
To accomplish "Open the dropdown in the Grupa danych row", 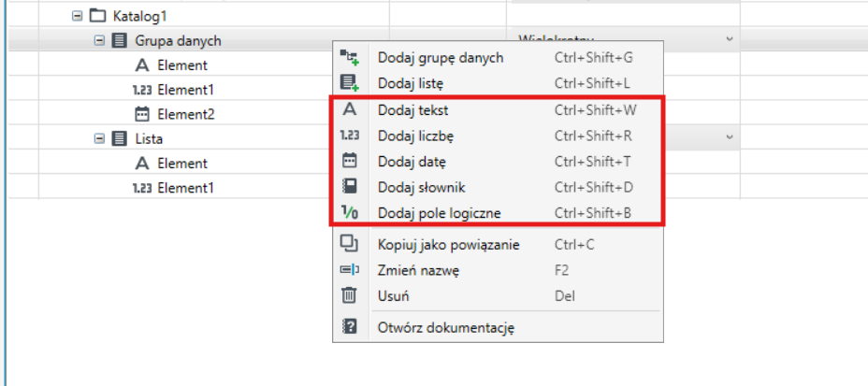I will (729, 38).
